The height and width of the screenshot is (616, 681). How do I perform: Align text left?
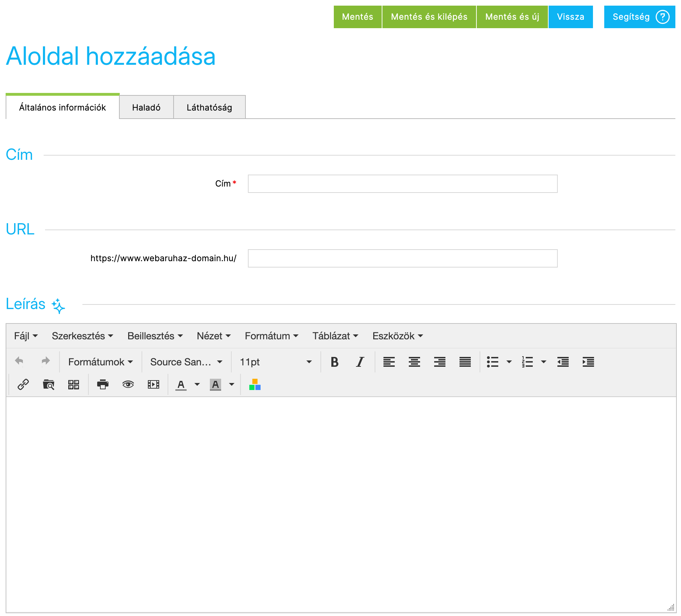click(x=389, y=362)
